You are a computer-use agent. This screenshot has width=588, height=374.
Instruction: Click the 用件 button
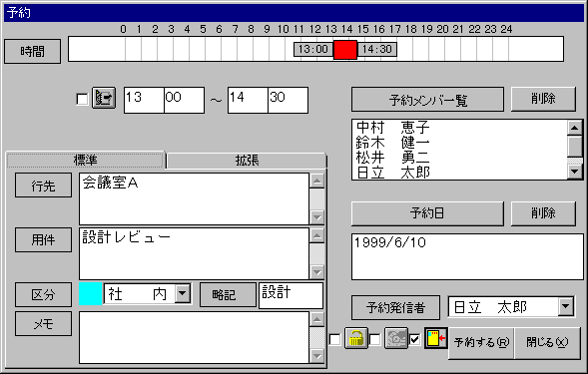tap(43, 239)
